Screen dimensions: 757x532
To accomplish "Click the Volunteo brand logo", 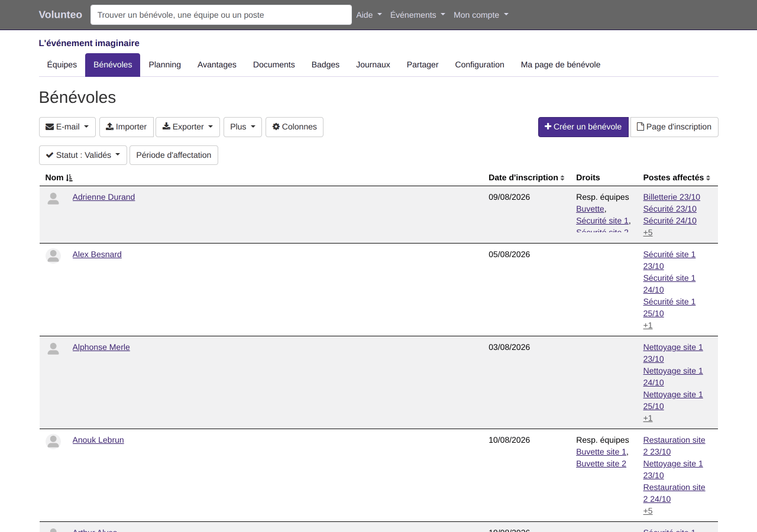I will pos(60,15).
